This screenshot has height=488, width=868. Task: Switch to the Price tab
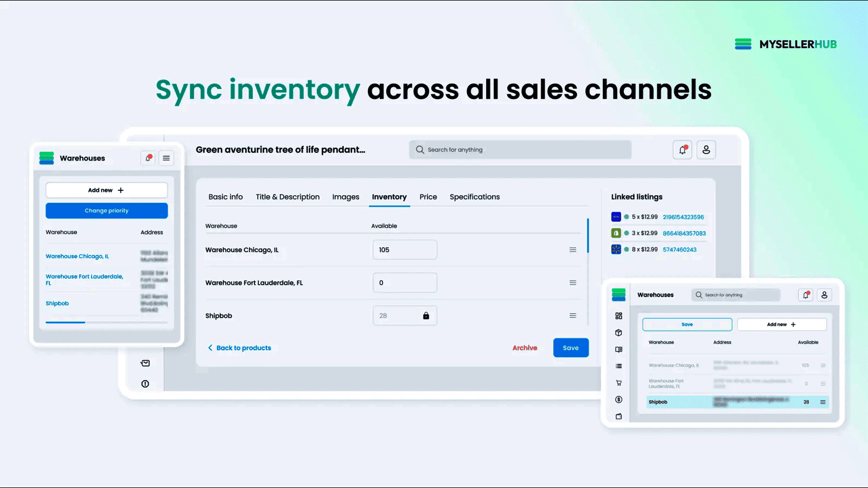tap(428, 197)
